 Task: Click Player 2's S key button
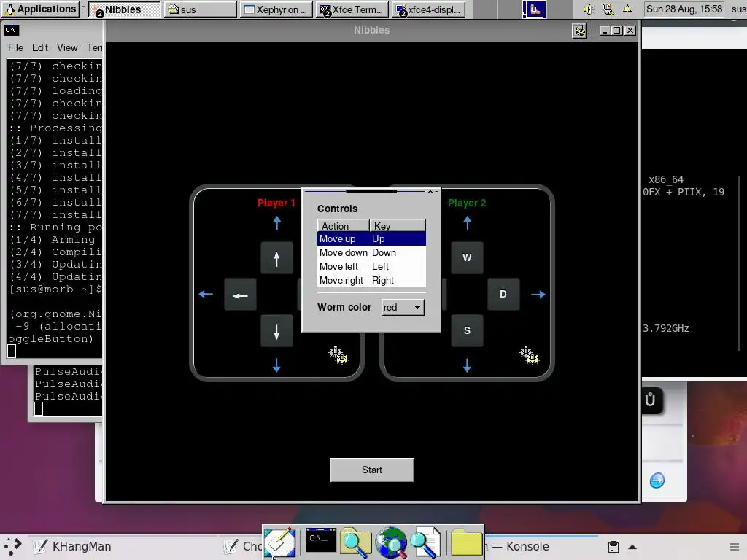pyautogui.click(x=467, y=331)
